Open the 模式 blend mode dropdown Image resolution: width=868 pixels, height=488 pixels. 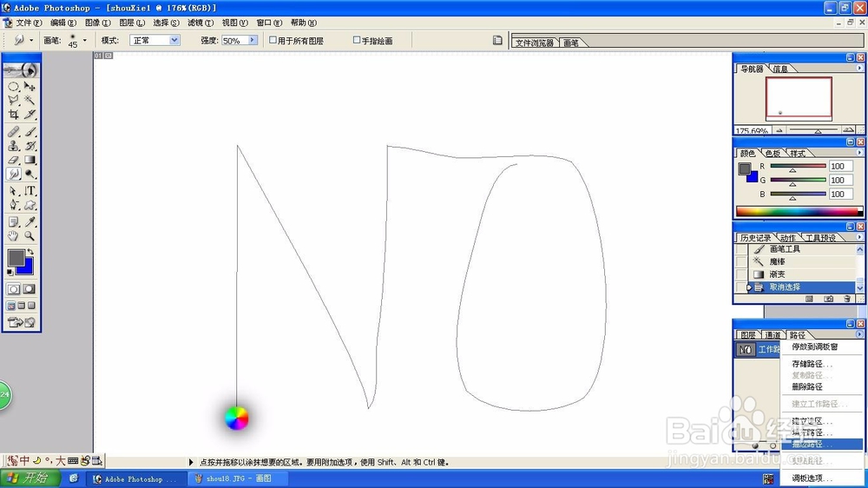pos(174,40)
